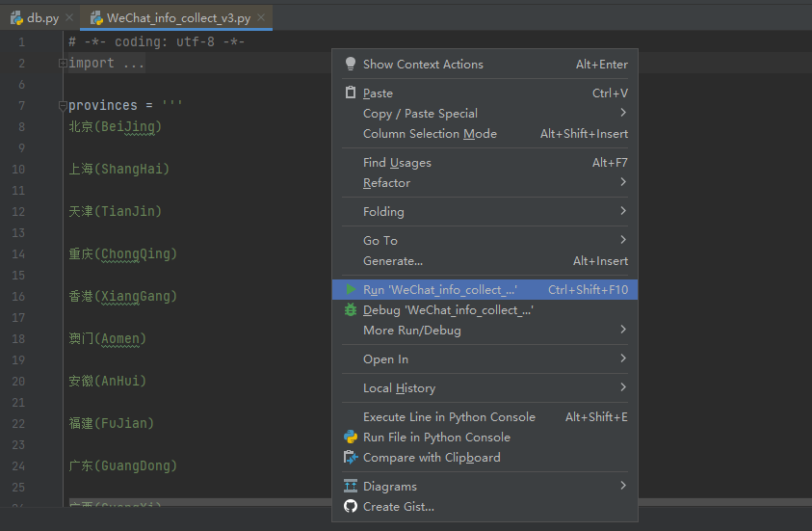
Task: Choose Column Selection Mode menu entry
Action: (x=430, y=134)
